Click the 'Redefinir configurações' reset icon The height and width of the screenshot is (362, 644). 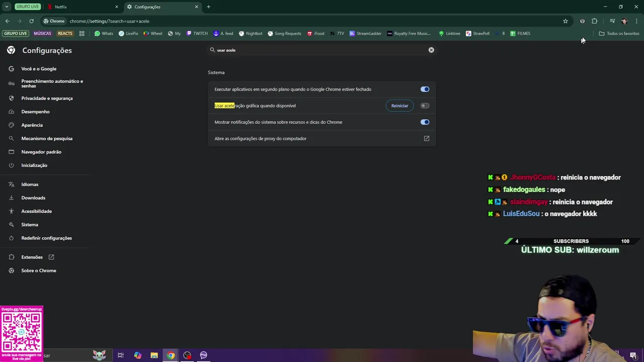pos(11,238)
